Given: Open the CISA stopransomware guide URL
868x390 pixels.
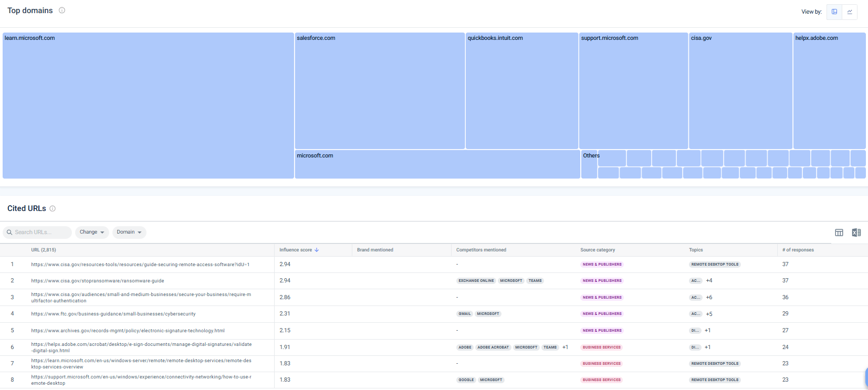Looking at the screenshot, I should (x=98, y=281).
